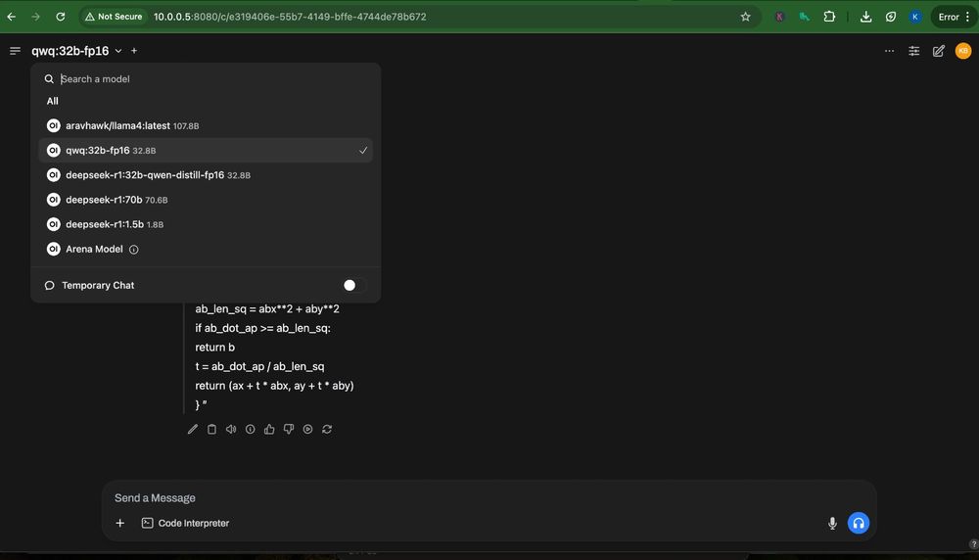Open the KB user profile avatar

coord(962,51)
